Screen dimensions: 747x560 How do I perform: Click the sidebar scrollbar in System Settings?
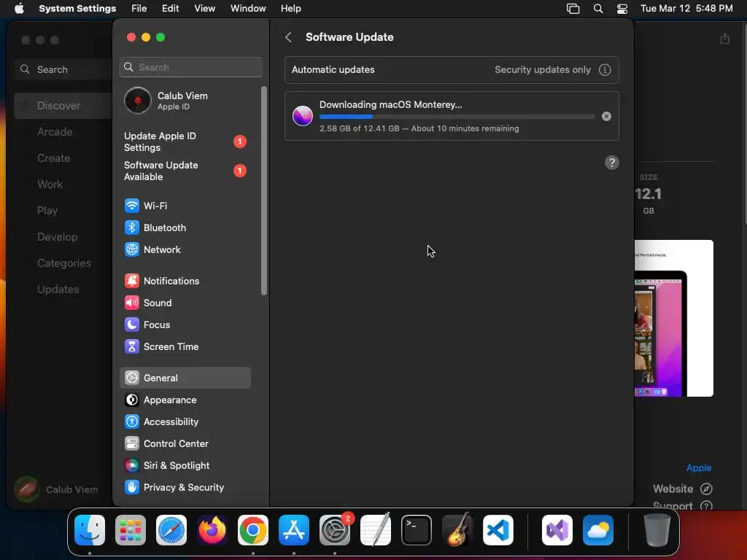click(264, 190)
